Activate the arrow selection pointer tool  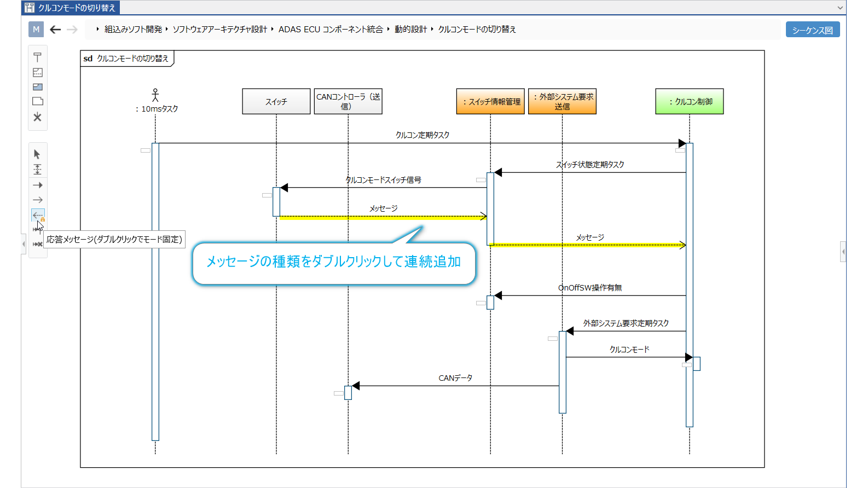[x=37, y=154]
